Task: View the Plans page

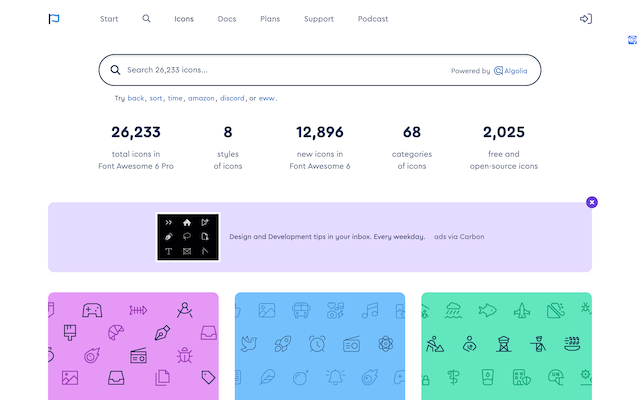Action: pyautogui.click(x=270, y=19)
